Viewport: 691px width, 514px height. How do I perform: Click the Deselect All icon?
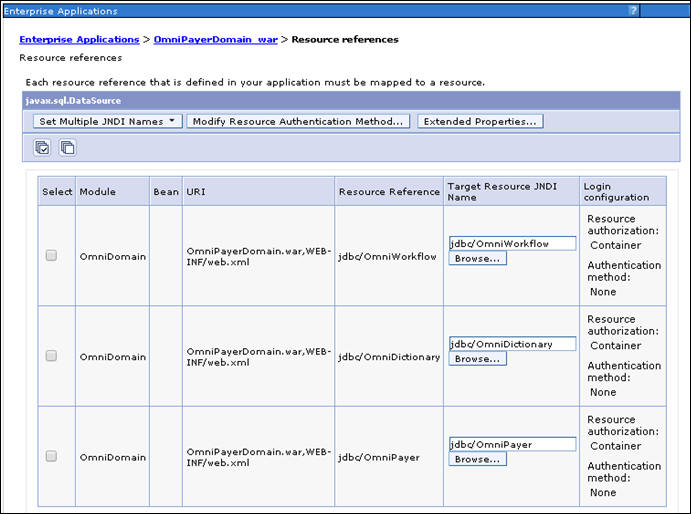(67, 147)
